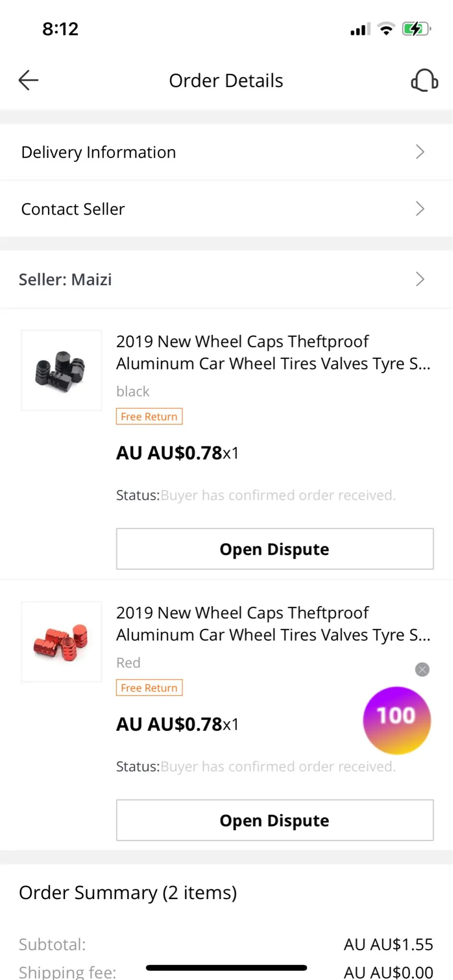Dismiss the floating 100 badge
The image size is (453, 980).
(x=422, y=669)
